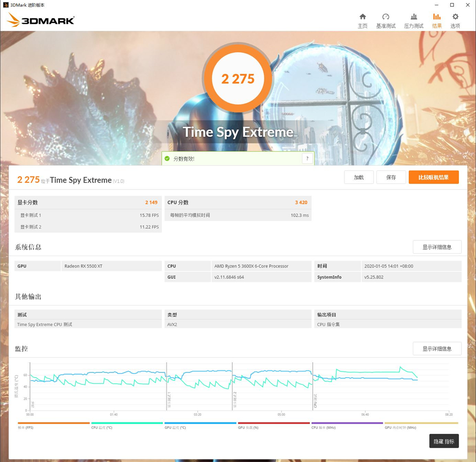This screenshot has height=462, width=476.
Task: Click the Load (加载) button
Action: pyautogui.click(x=358, y=177)
